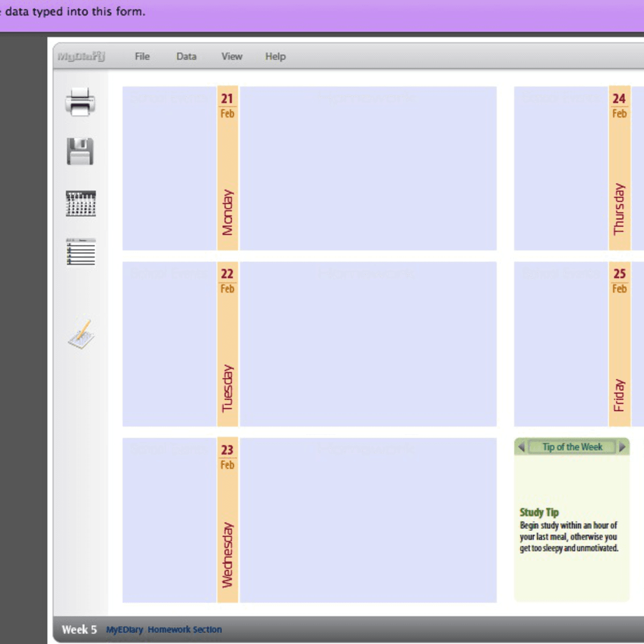Select the Monday Homework entry area

click(x=368, y=169)
